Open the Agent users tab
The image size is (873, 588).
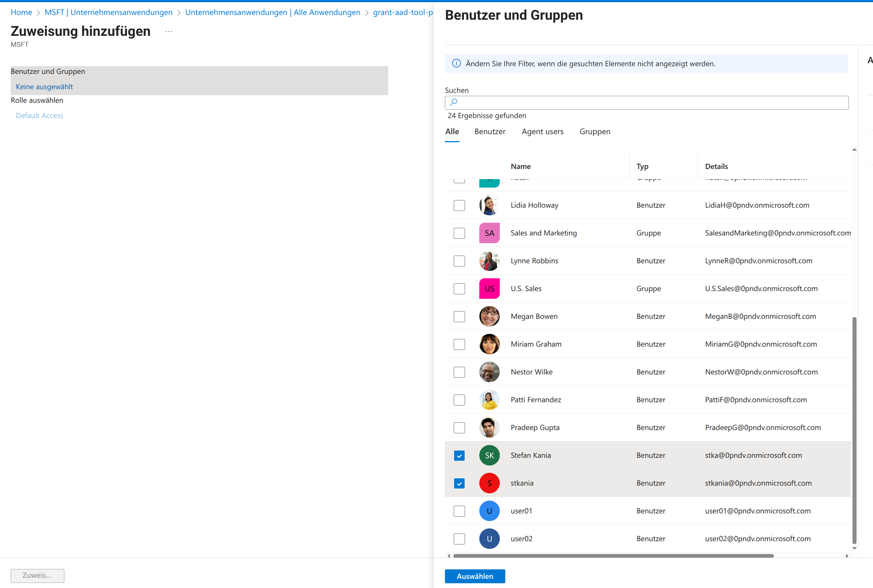[543, 131]
